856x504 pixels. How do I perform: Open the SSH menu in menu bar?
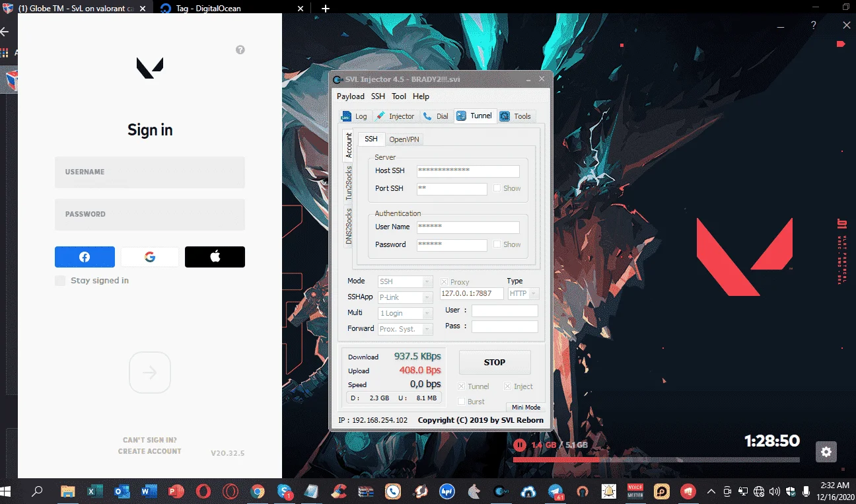click(378, 96)
